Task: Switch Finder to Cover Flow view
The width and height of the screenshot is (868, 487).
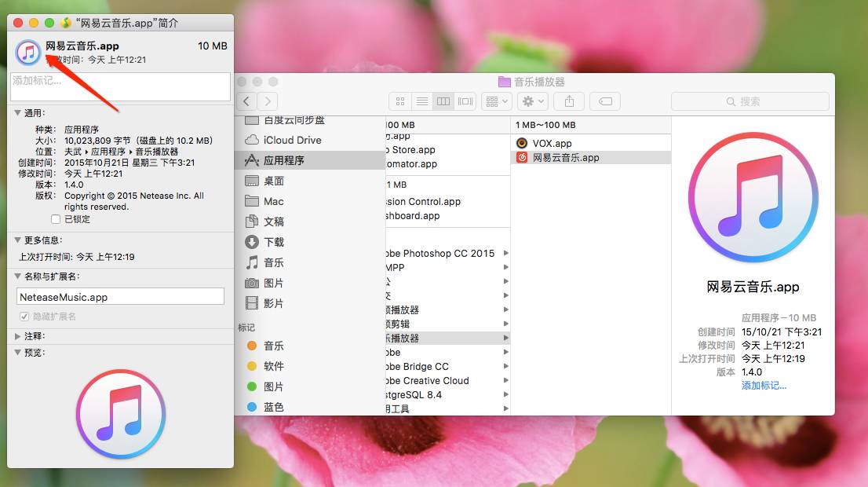Action: [x=465, y=101]
